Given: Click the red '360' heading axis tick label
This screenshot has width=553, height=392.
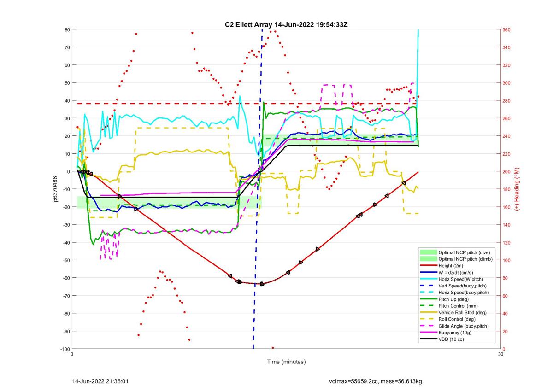Looking at the screenshot, I should pos(507,30).
